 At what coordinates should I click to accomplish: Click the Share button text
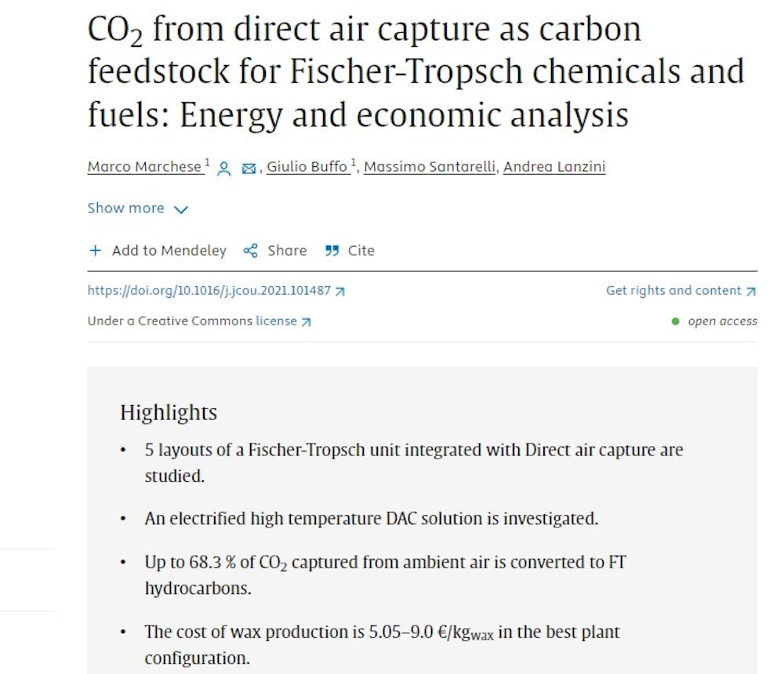(287, 251)
